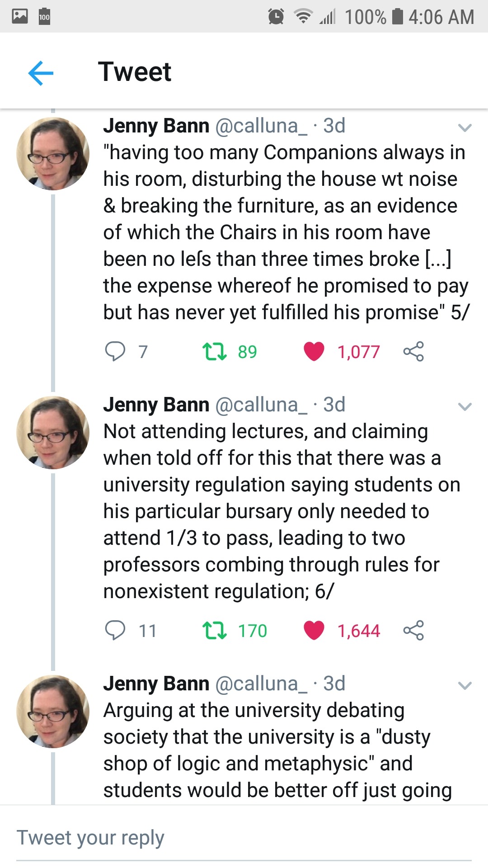The width and height of the screenshot is (488, 868).
Task: Open the Jenny Bann name on lectures tweet
Action: tap(156, 405)
